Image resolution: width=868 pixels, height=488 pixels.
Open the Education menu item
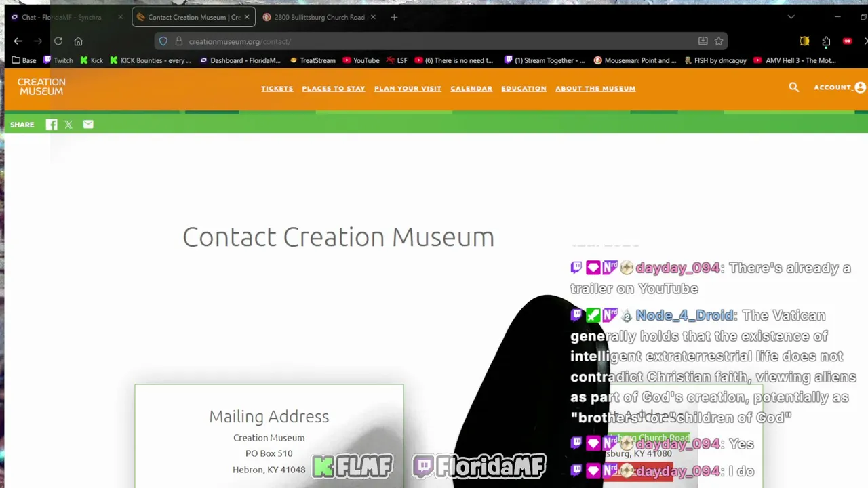click(524, 89)
